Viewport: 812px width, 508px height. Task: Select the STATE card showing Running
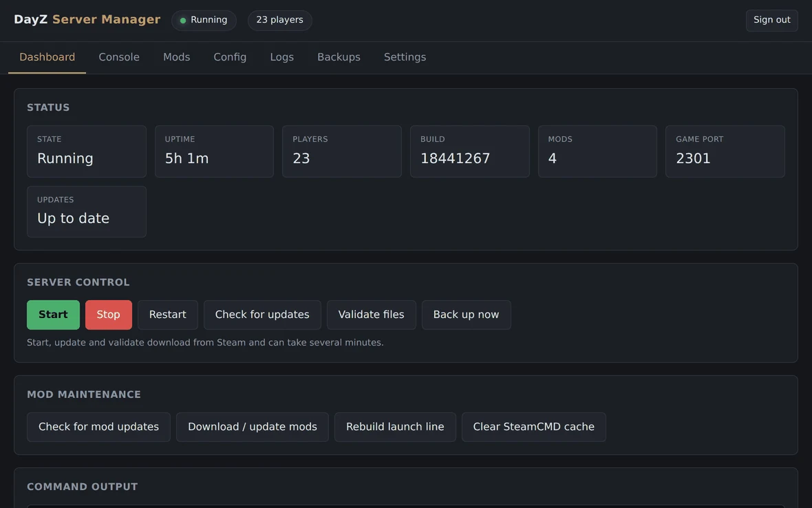87,151
